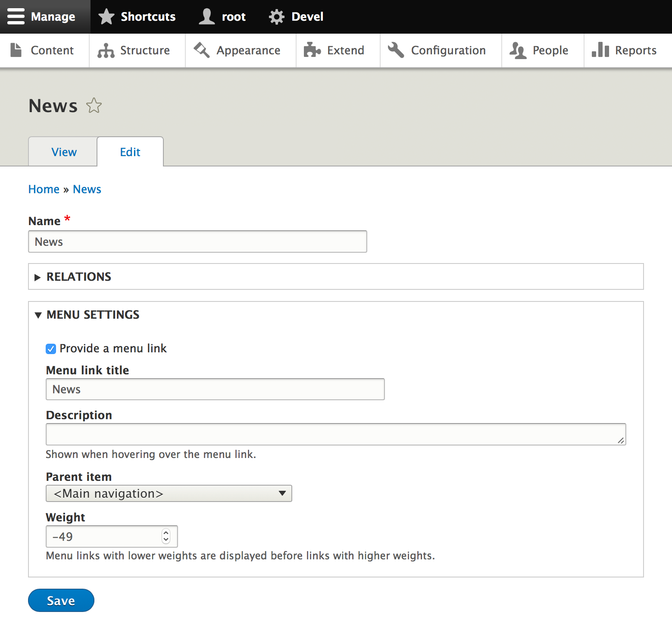Switch to the View tab
Viewport: 672px width, 640px height.
point(63,152)
